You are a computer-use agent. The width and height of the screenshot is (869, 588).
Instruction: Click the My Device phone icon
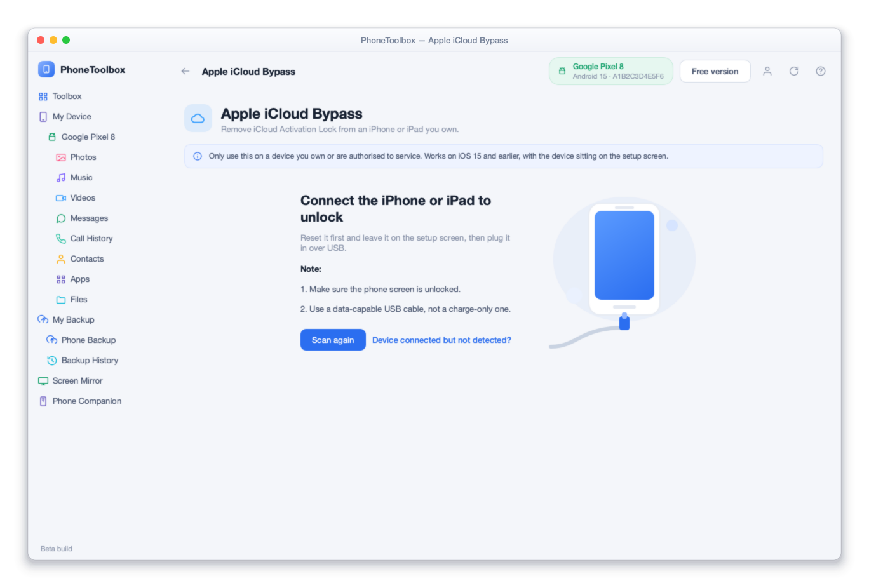pyautogui.click(x=43, y=117)
